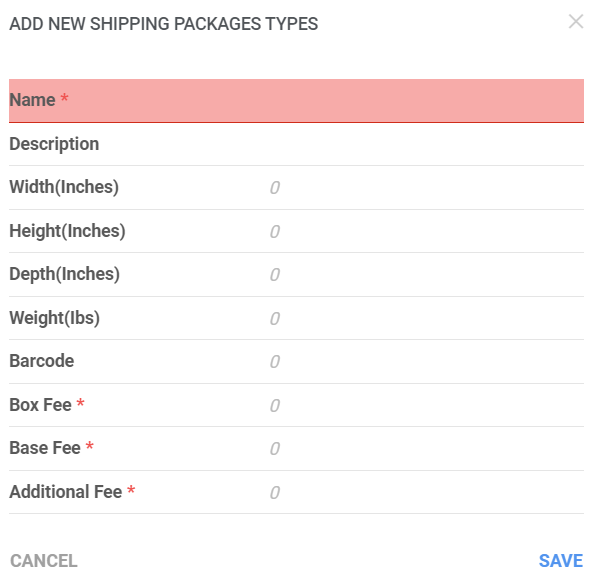Click the Box Fee label text
The height and width of the screenshot is (578, 591).
point(40,405)
